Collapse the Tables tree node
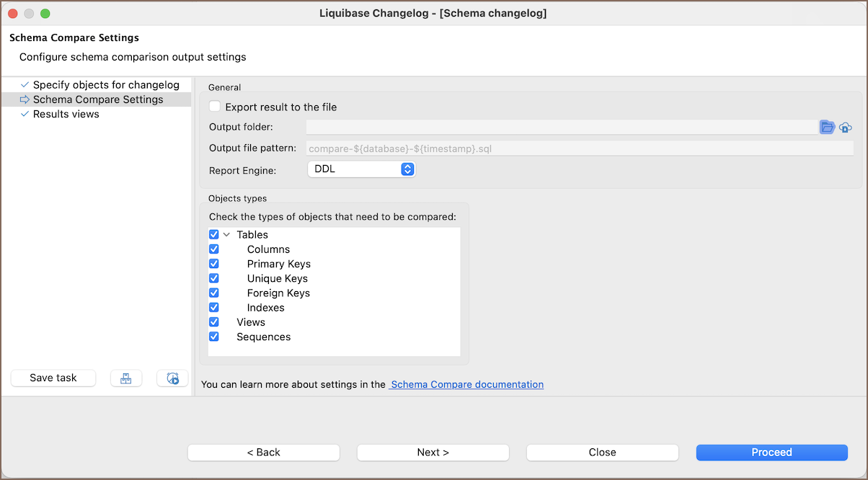This screenshot has width=868, height=480. click(x=226, y=235)
